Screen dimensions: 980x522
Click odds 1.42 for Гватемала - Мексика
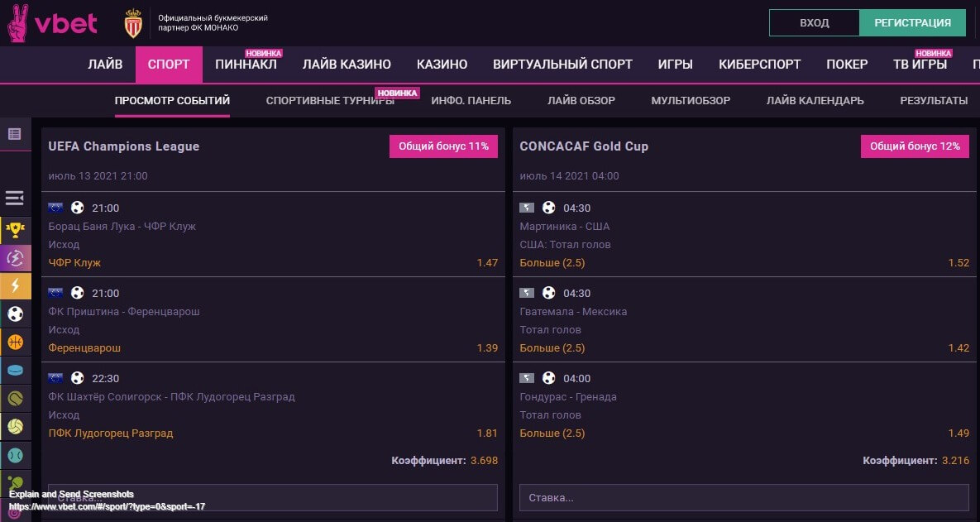958,347
